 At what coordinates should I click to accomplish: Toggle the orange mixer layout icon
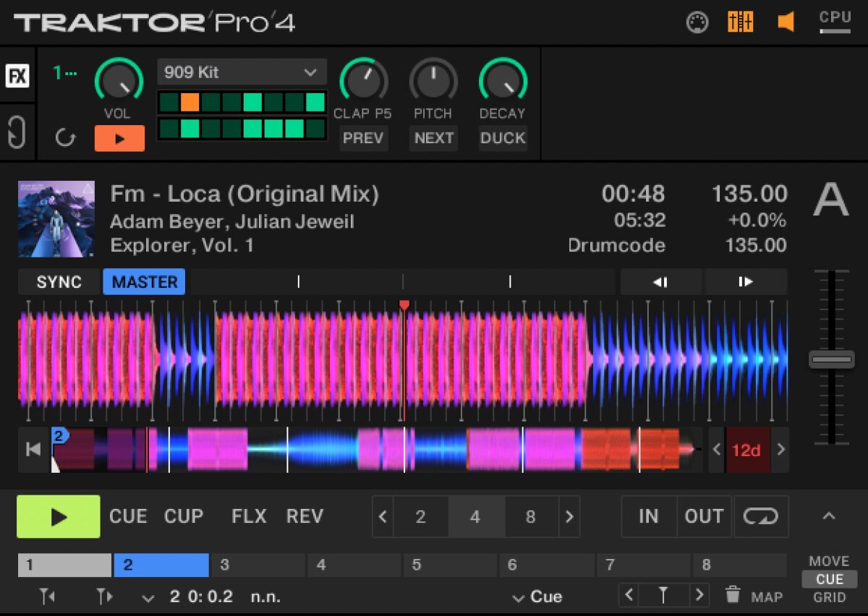tap(740, 22)
